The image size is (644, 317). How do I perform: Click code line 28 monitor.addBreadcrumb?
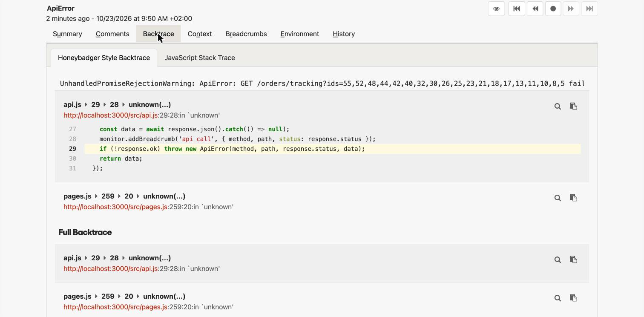(x=237, y=139)
